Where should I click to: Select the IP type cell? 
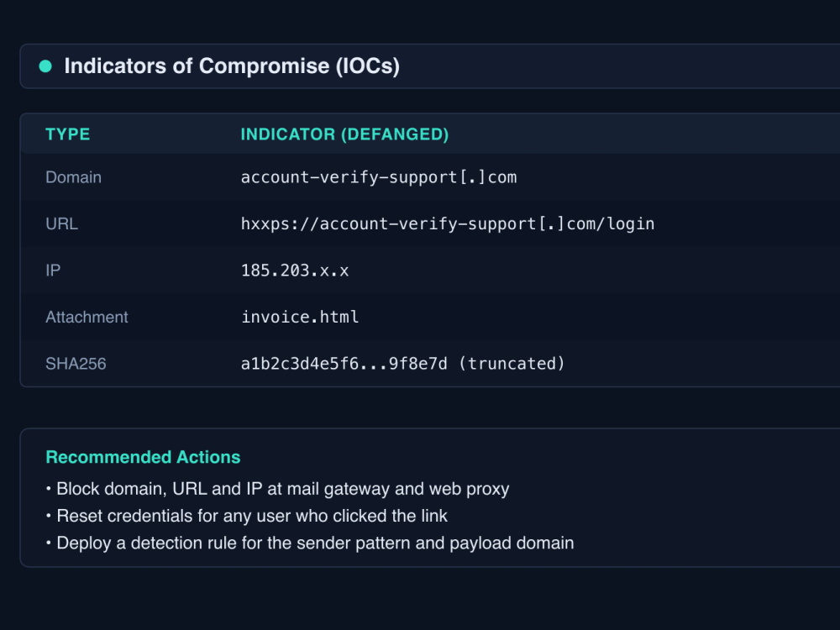point(53,270)
